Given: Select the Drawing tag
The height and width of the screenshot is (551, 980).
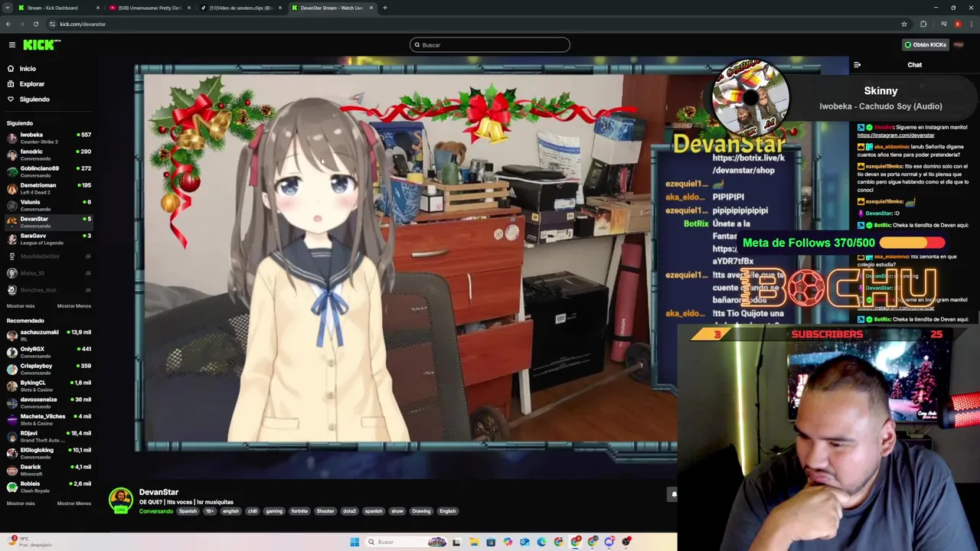Looking at the screenshot, I should pyautogui.click(x=421, y=511).
